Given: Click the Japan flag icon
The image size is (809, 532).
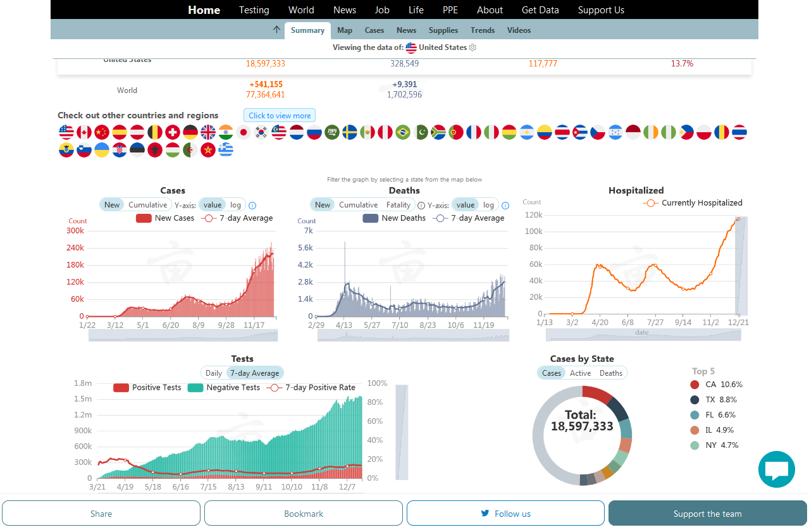Looking at the screenshot, I should [x=244, y=132].
